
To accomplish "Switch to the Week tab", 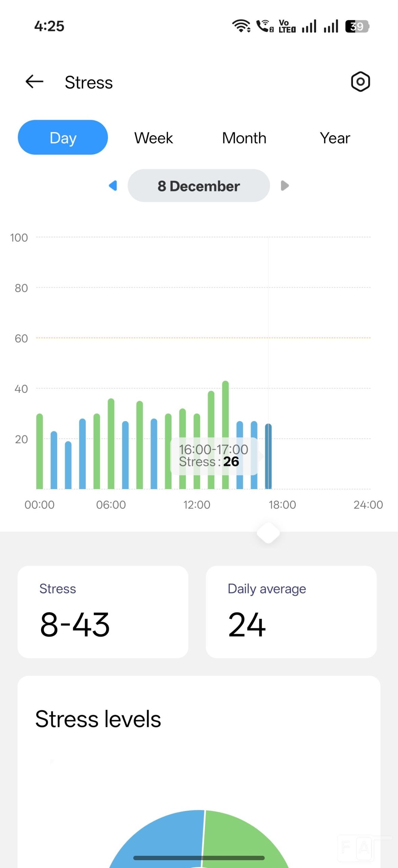I will [153, 138].
